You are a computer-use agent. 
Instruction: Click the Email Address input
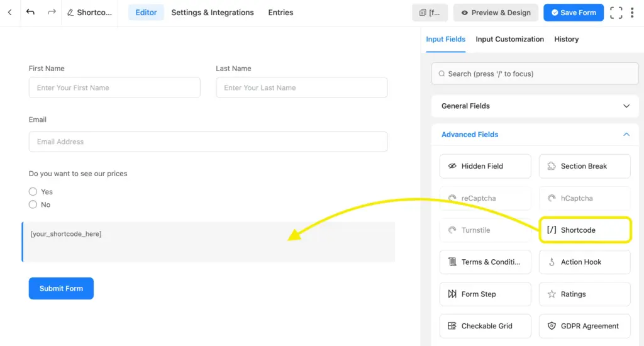[x=208, y=142]
